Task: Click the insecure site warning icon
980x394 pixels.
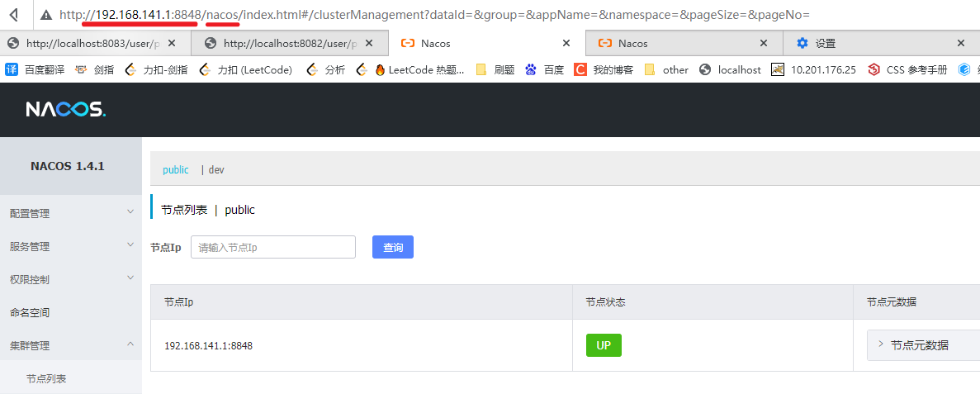Action: pos(46,14)
